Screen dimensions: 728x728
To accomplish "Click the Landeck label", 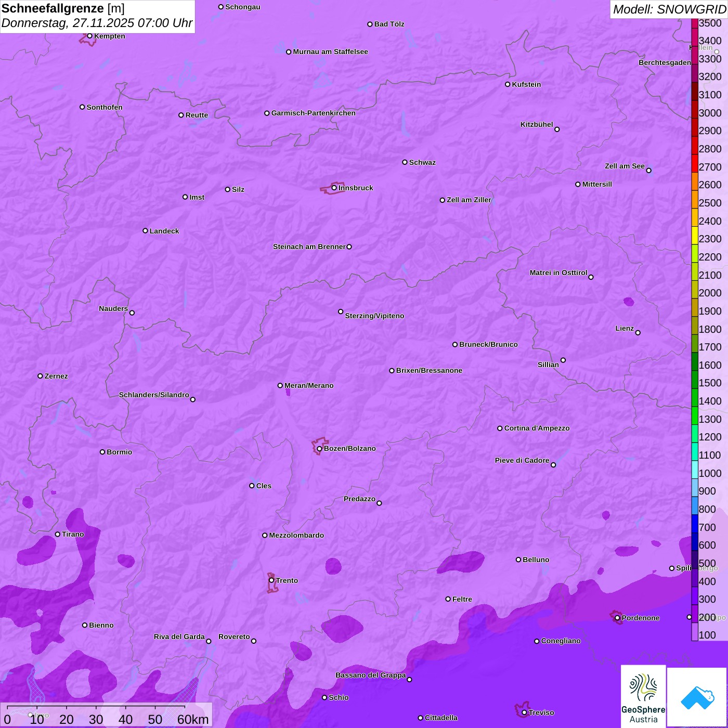I will click(x=164, y=231).
